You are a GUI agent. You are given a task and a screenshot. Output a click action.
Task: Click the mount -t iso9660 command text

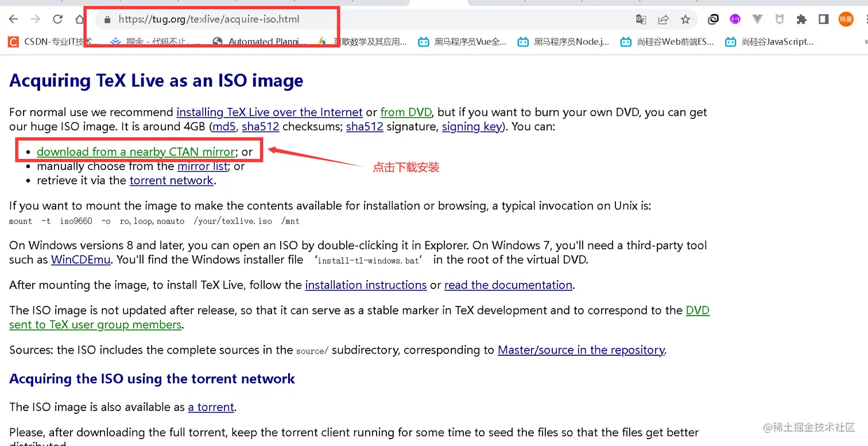click(x=154, y=221)
